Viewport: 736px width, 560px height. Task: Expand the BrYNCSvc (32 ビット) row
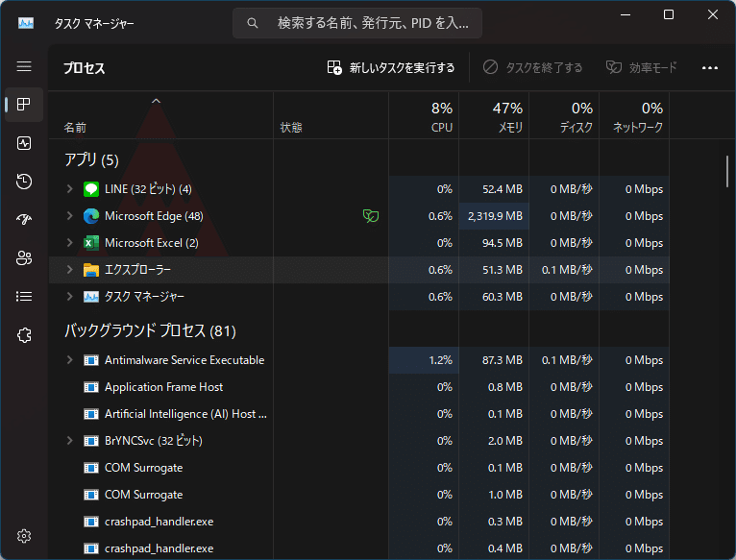pyautogui.click(x=70, y=440)
